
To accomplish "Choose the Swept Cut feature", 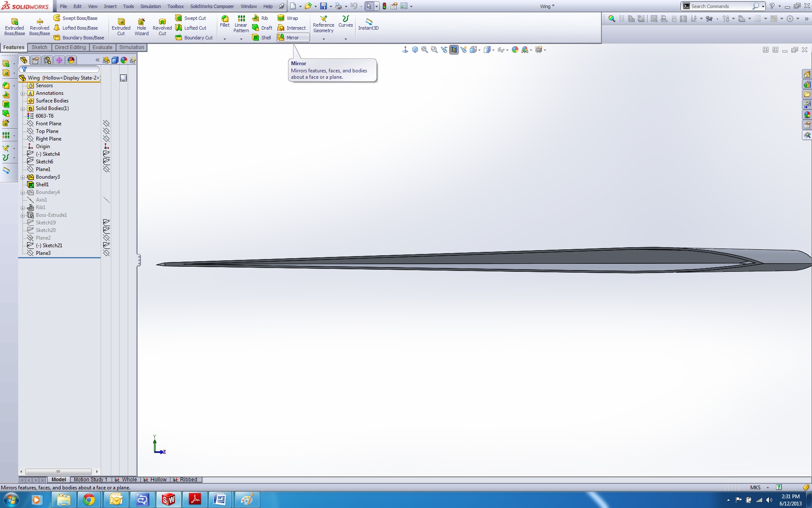I will point(191,18).
